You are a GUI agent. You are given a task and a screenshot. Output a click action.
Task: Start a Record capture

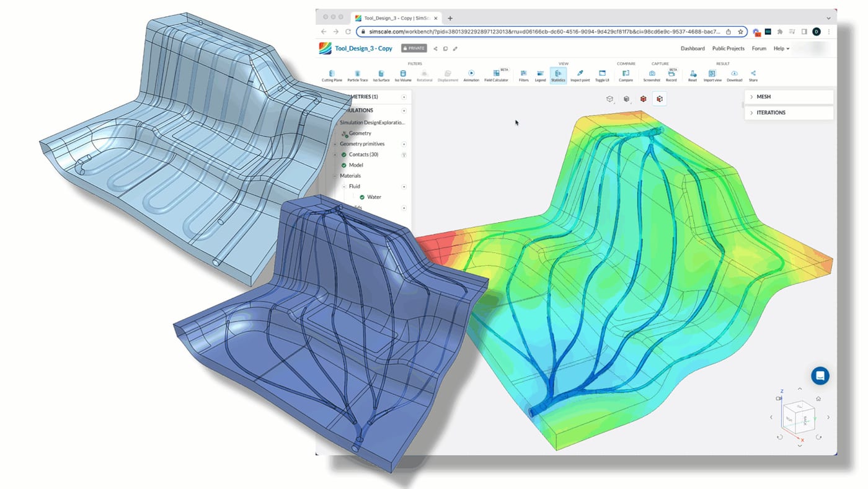tap(671, 76)
